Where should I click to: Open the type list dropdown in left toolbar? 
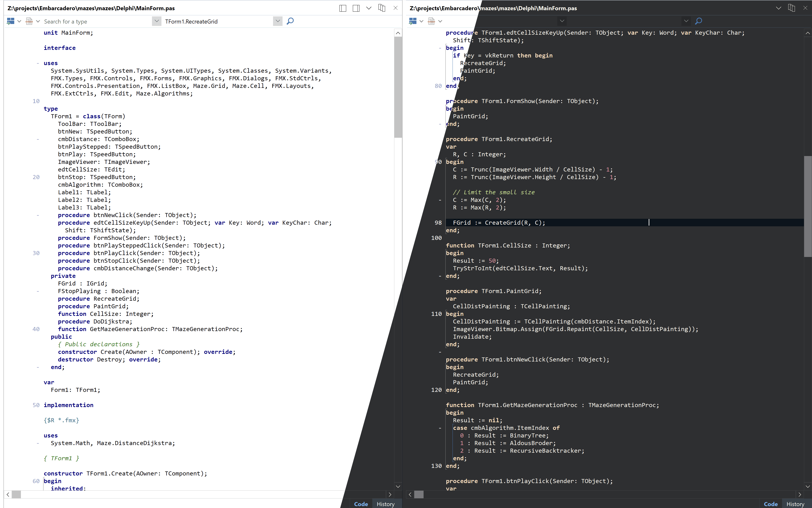156,21
